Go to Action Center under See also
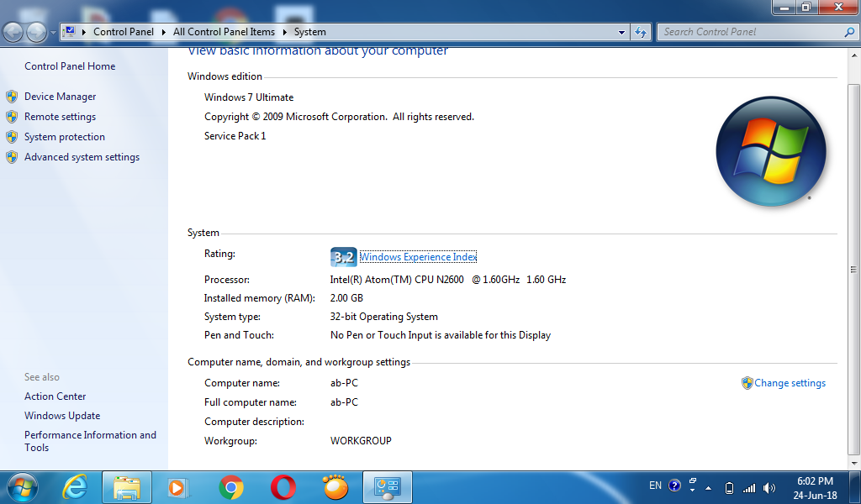This screenshot has height=504, width=861. pyautogui.click(x=55, y=396)
